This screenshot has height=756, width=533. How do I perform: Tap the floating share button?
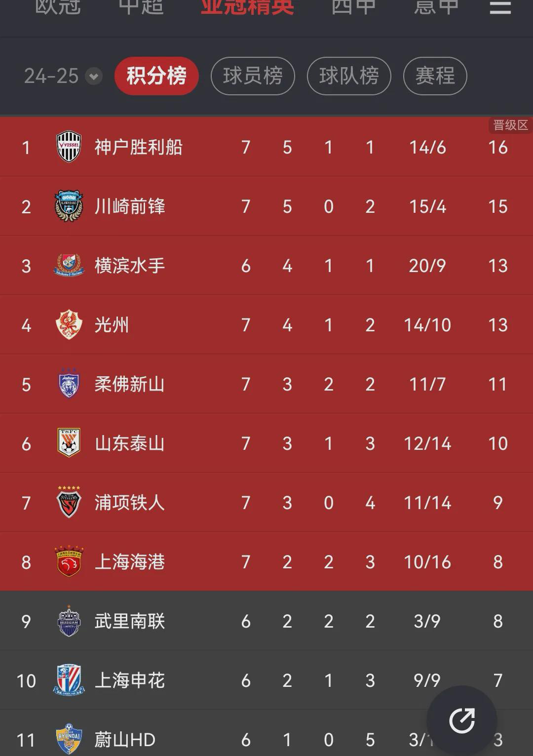tap(462, 720)
